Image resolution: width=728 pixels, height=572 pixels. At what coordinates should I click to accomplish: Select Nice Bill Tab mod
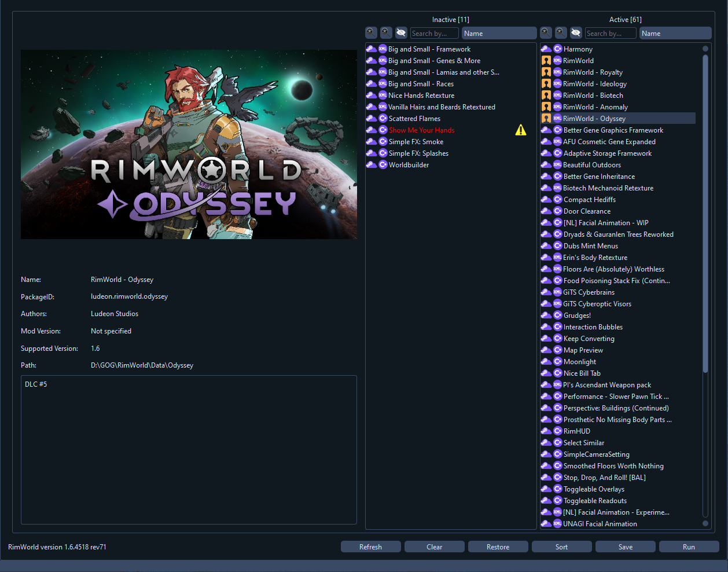(x=618, y=373)
